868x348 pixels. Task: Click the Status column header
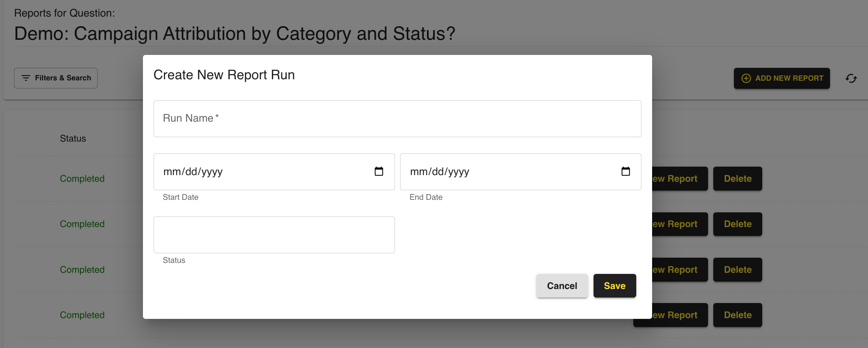73,139
